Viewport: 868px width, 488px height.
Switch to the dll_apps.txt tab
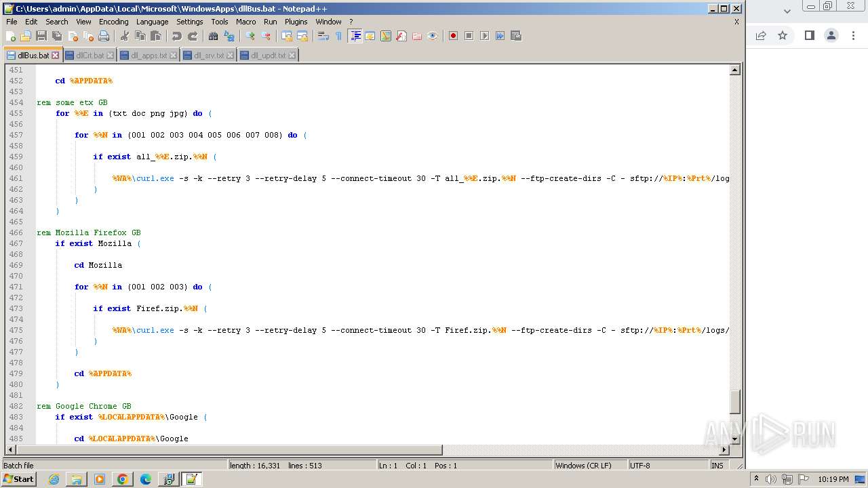(148, 56)
